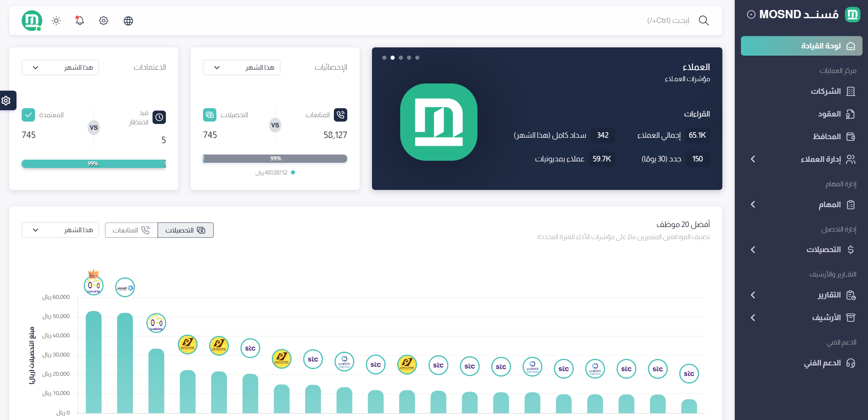The height and width of the screenshot is (420, 868).
Task: Open the top bar settings gear
Action: coord(103,21)
